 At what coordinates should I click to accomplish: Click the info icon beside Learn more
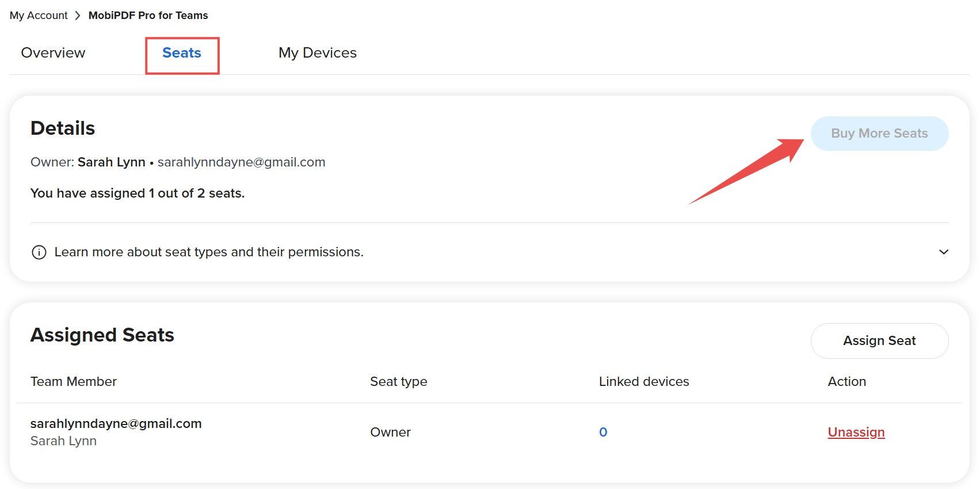(x=39, y=252)
